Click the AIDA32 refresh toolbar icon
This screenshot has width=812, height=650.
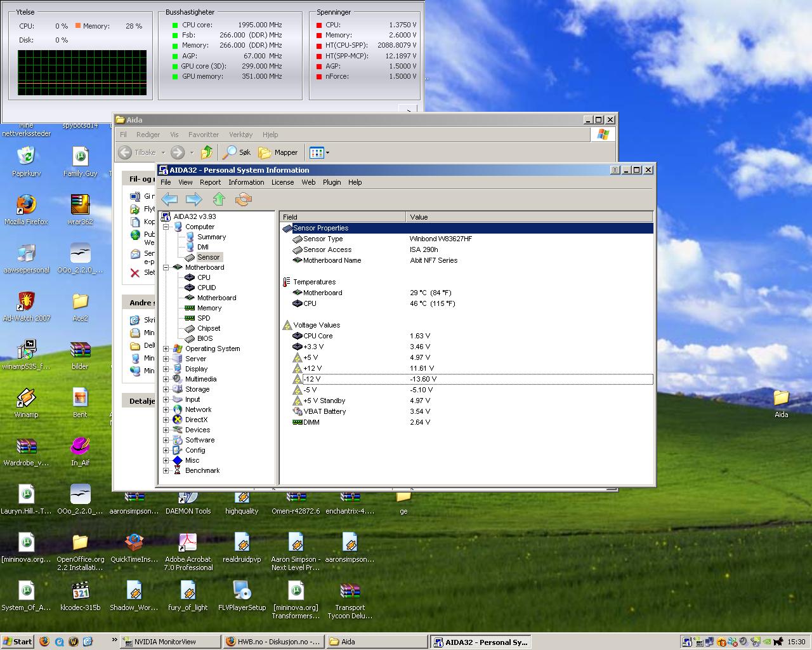point(244,199)
